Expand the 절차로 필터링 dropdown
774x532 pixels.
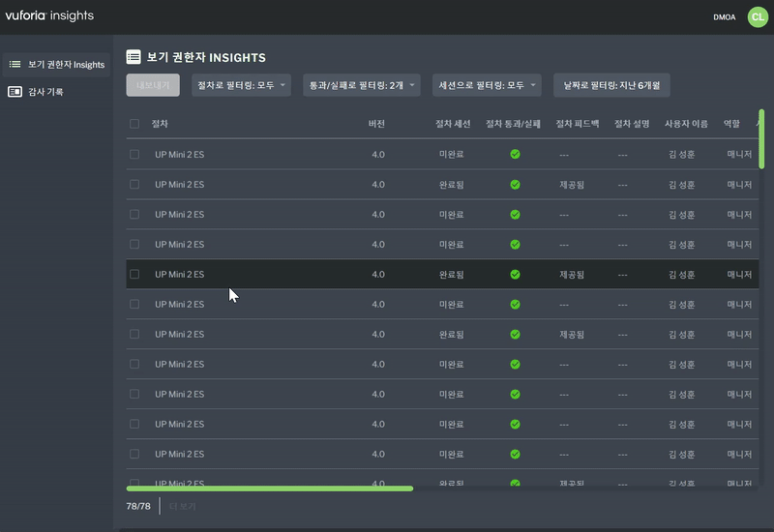coord(242,85)
